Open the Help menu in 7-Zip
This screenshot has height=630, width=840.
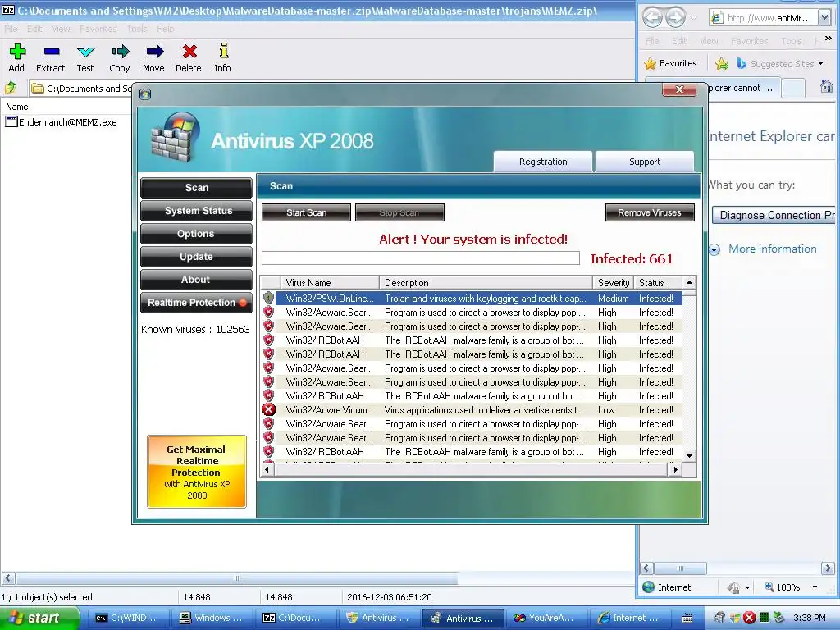(x=166, y=29)
